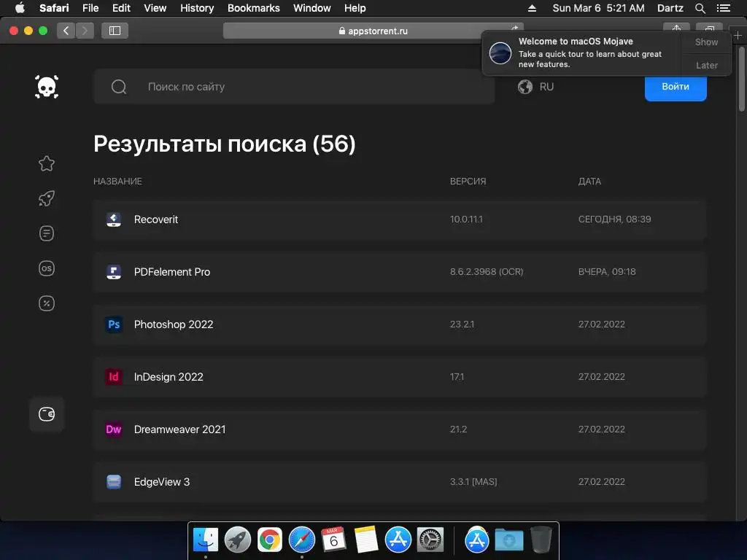Open the EdgeView 3 result link
Image resolution: width=747 pixels, height=560 pixels.
161,482
